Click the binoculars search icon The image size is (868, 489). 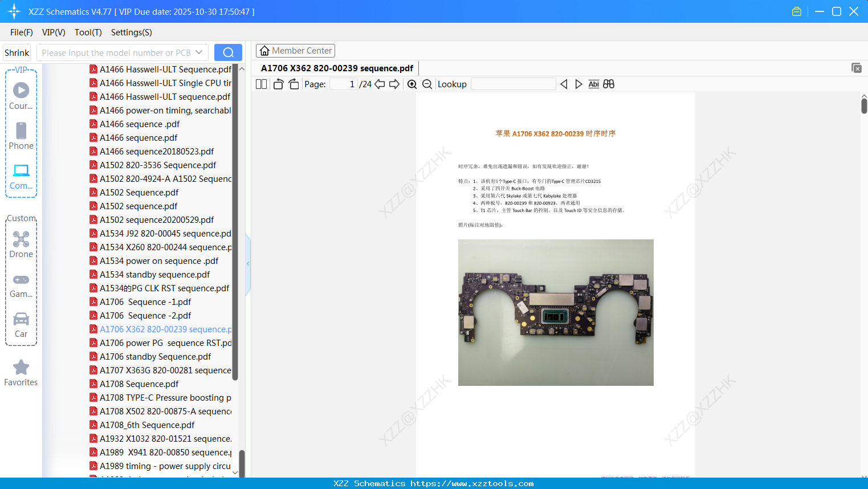(x=609, y=84)
